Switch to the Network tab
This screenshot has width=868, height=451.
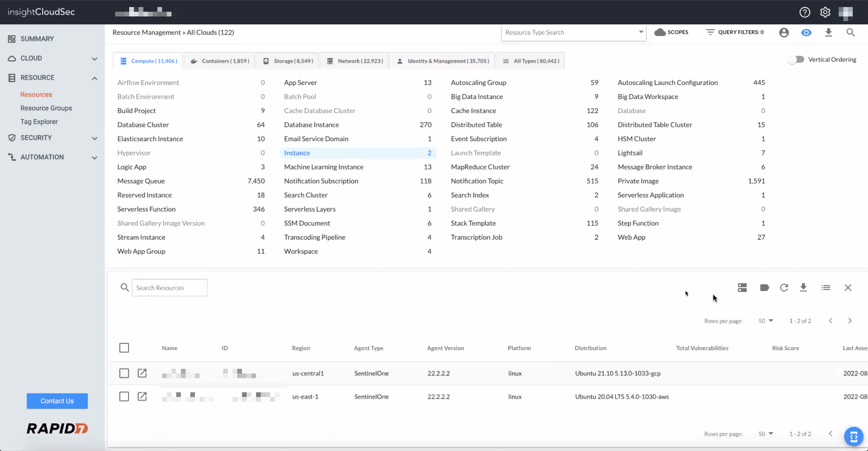[354, 61]
